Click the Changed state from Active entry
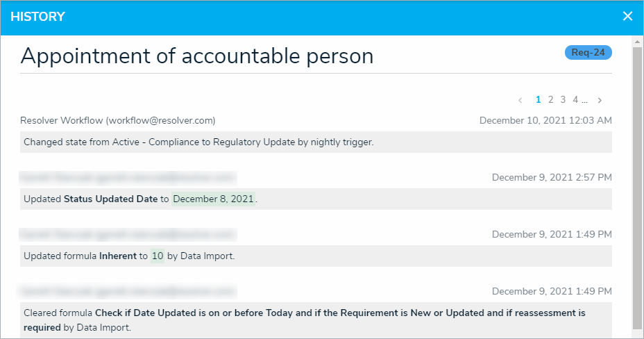This screenshot has height=339, width=644. click(x=198, y=142)
